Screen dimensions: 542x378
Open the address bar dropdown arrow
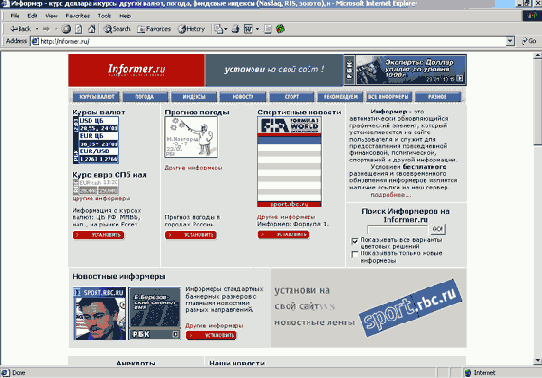point(510,41)
